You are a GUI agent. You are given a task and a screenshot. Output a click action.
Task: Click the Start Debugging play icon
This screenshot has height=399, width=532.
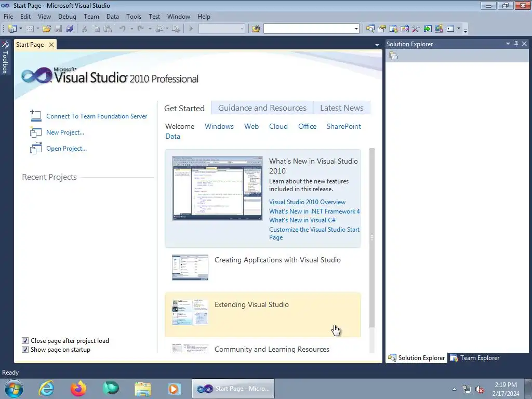pos(191,29)
